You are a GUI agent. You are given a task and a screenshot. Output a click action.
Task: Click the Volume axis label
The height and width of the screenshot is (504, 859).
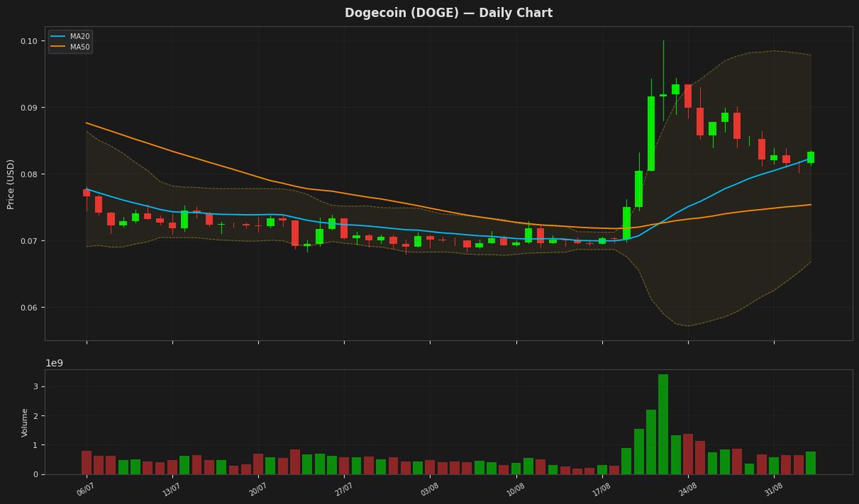tap(24, 422)
